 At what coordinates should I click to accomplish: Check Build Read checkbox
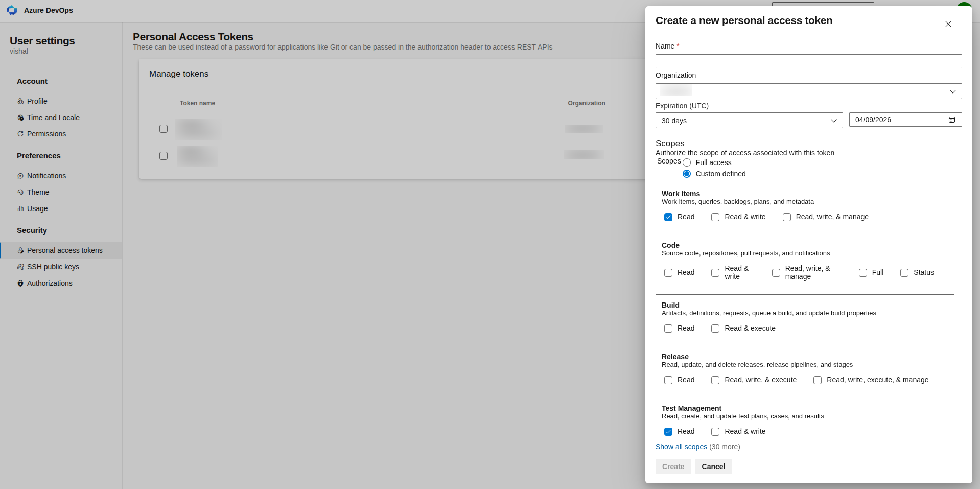pos(668,329)
